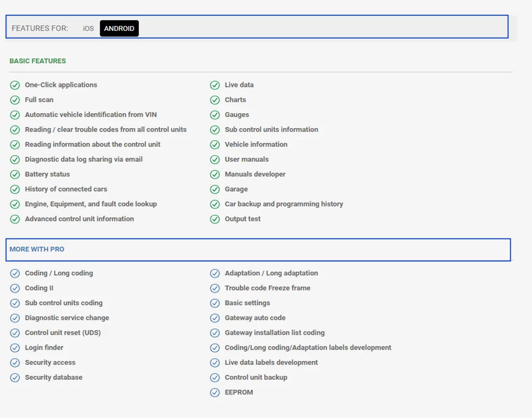Click the green checkmark beside One-Click applications
Image resolution: width=532 pixels, height=418 pixels.
click(15, 85)
